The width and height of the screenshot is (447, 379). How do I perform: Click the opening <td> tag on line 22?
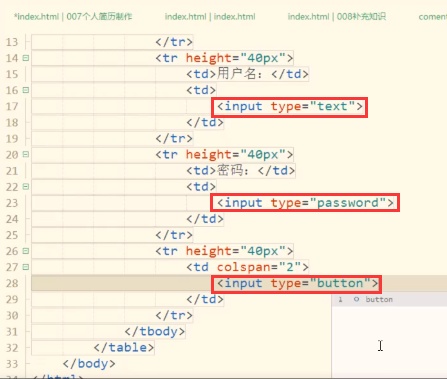tap(201, 187)
